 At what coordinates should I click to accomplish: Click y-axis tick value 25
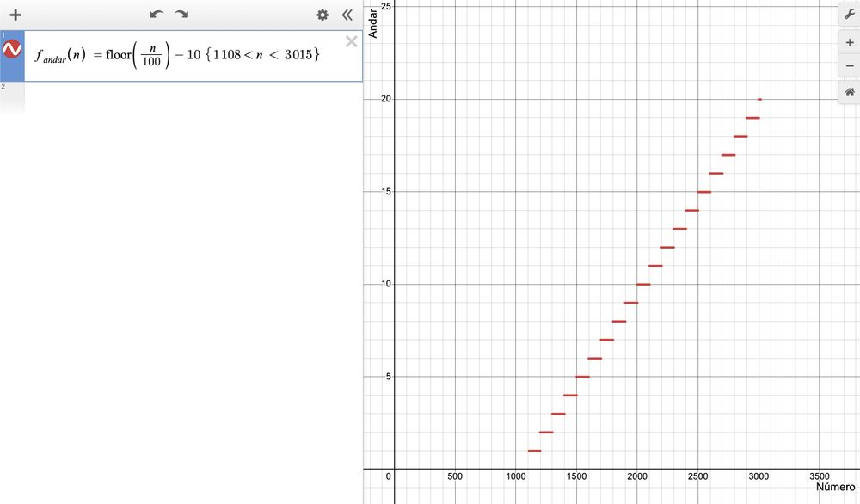pos(385,6)
